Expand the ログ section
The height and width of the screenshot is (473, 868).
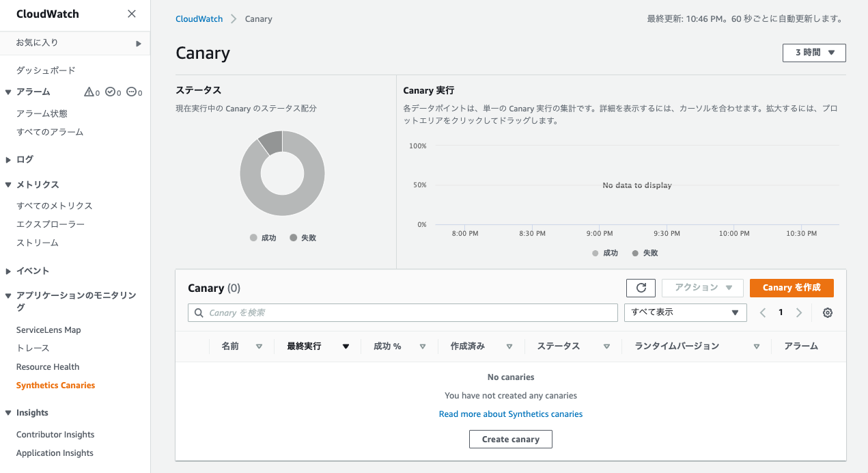(8, 159)
